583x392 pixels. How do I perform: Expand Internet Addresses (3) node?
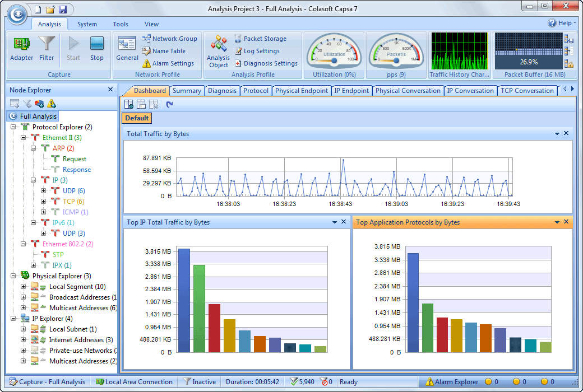[24, 339]
